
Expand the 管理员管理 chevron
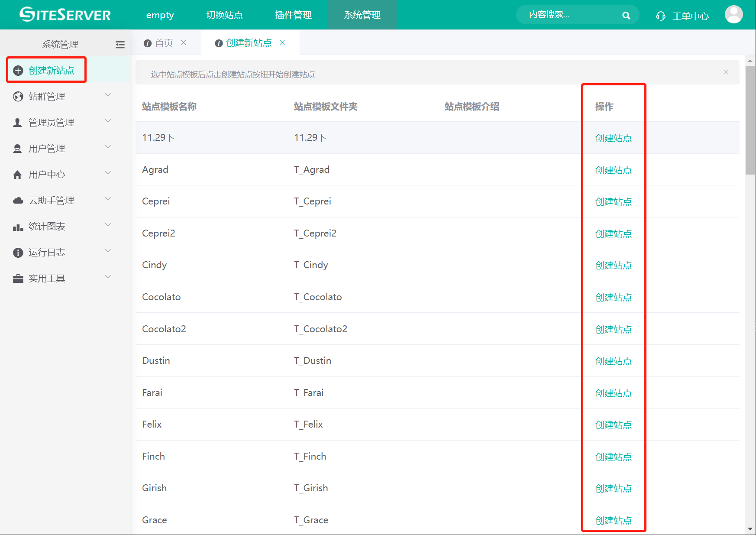pos(108,121)
